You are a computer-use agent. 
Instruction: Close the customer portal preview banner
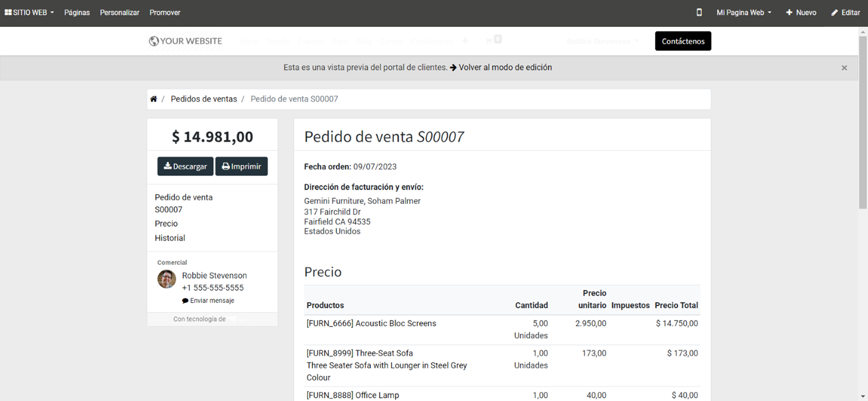click(x=844, y=68)
